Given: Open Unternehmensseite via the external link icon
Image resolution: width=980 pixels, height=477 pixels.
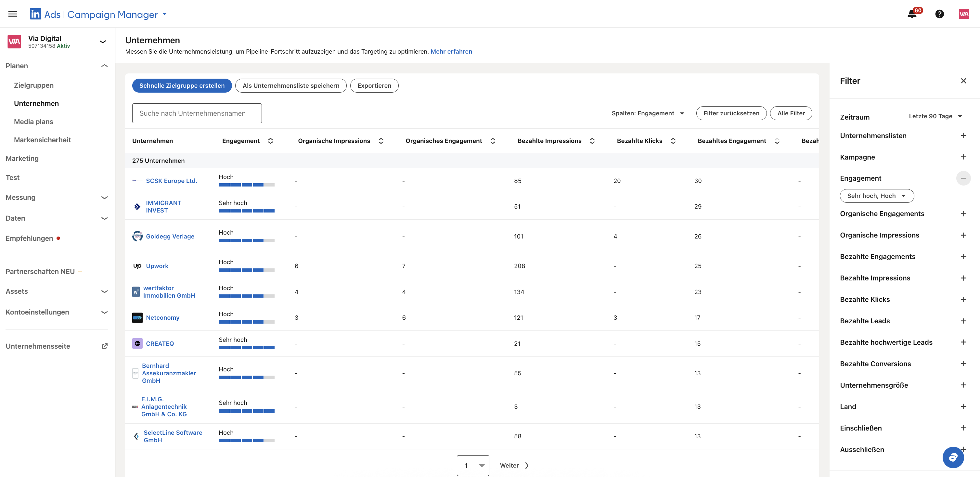Looking at the screenshot, I should coord(105,346).
